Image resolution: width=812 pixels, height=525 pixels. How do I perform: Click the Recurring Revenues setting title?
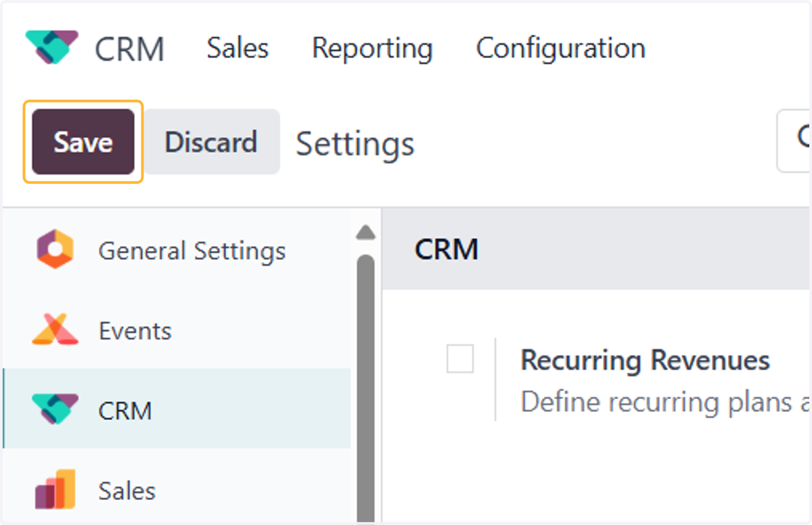coord(646,360)
